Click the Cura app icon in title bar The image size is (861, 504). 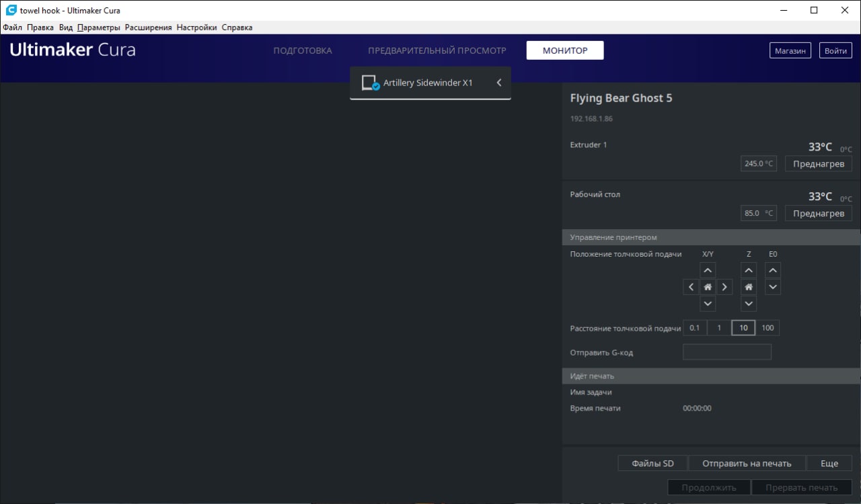pos(11,10)
